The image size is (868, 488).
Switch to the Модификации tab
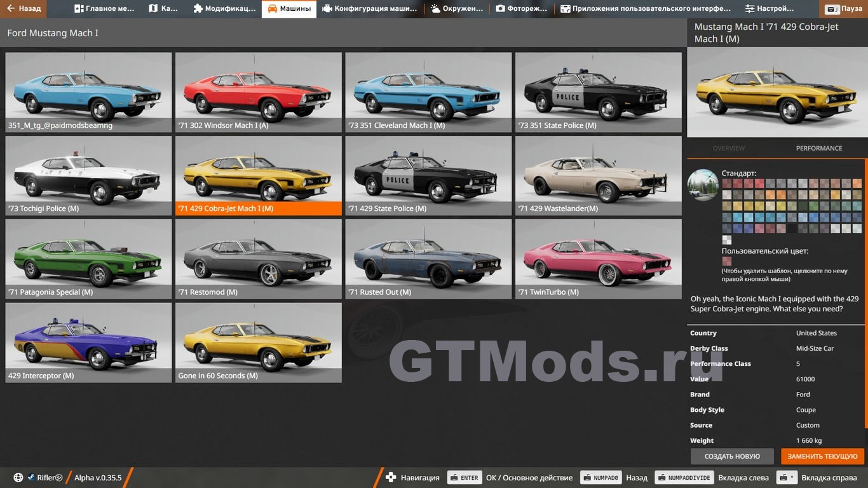coord(224,9)
